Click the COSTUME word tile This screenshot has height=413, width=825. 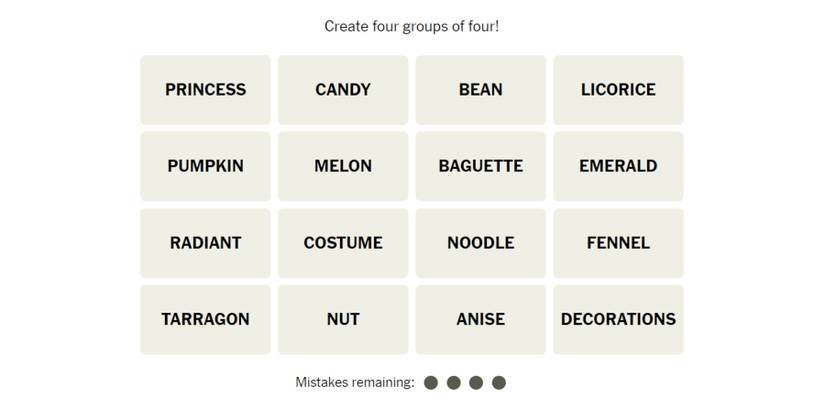[x=343, y=243]
